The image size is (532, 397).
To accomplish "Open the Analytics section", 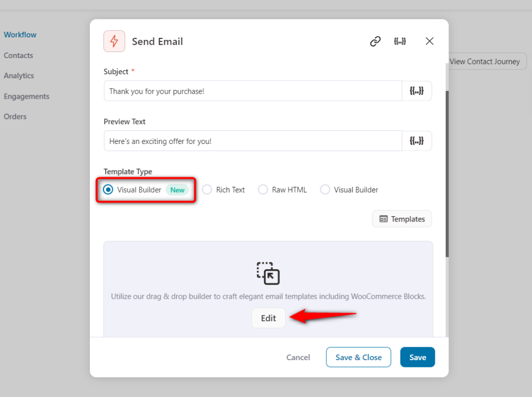I will [x=19, y=76].
